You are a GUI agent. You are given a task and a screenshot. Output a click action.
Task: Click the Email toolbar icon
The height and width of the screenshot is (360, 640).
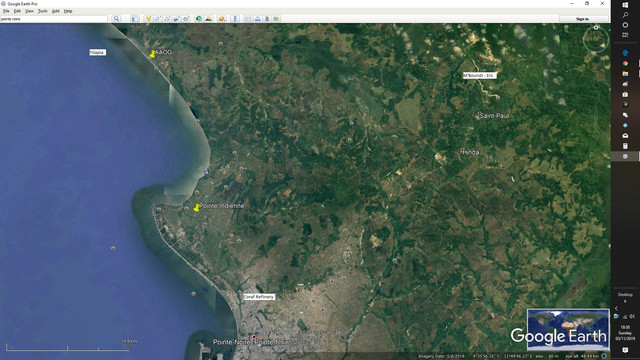(248, 19)
